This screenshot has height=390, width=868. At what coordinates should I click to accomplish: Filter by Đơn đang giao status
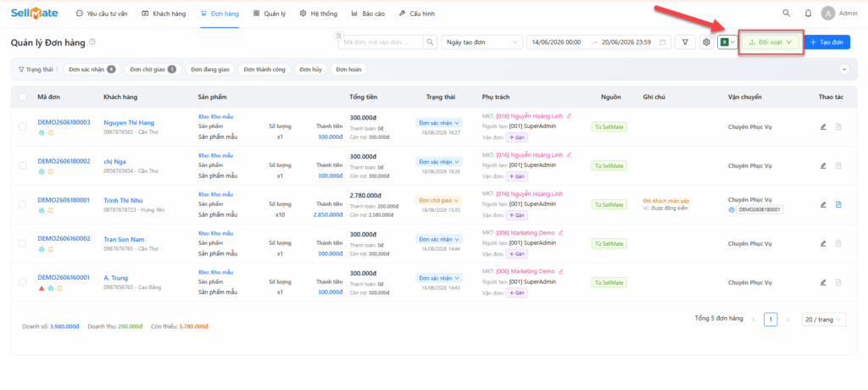click(x=210, y=70)
